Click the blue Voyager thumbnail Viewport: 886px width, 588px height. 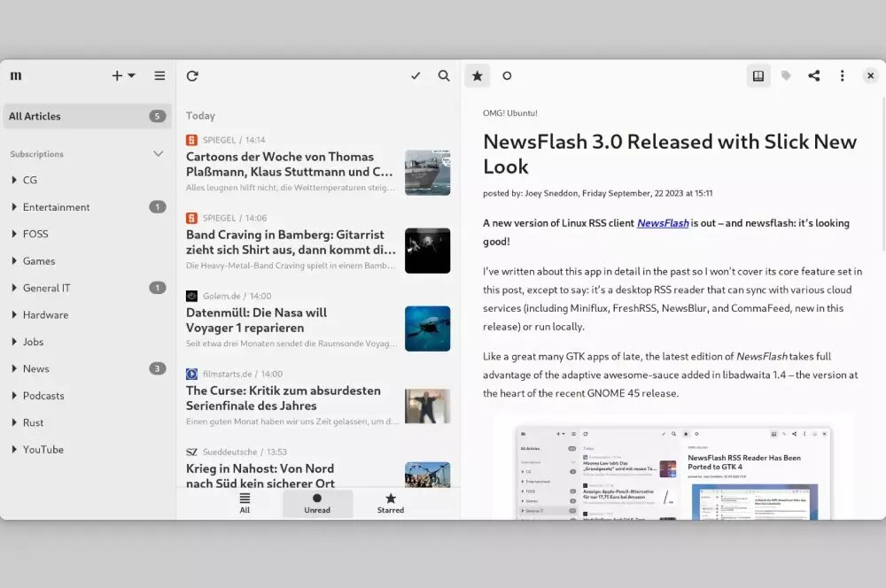(428, 329)
